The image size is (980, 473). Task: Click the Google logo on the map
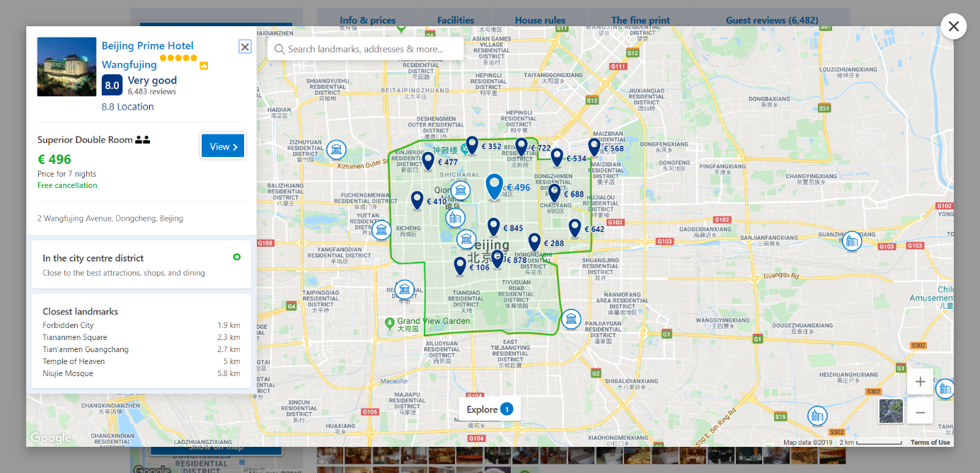point(51,438)
